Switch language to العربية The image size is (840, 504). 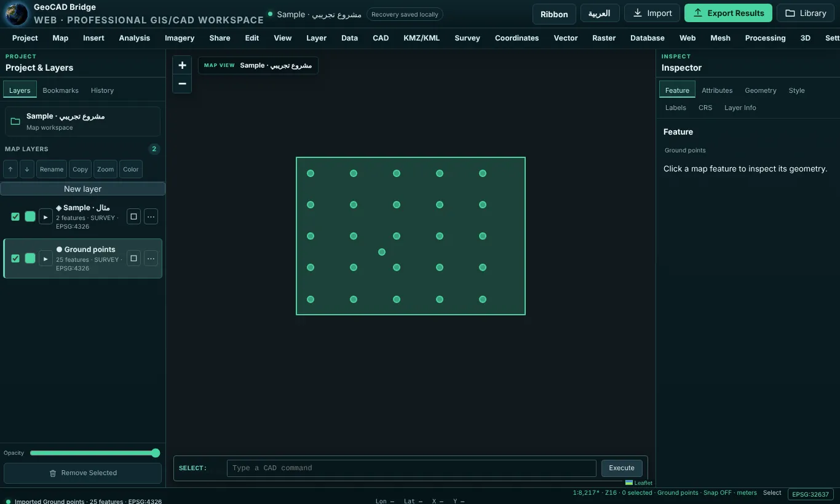point(600,13)
